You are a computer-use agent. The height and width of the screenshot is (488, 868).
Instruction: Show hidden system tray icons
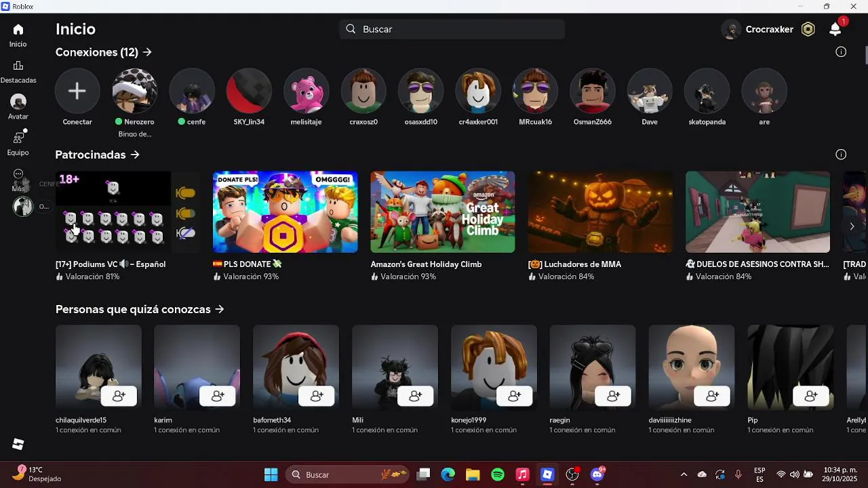[684, 474]
